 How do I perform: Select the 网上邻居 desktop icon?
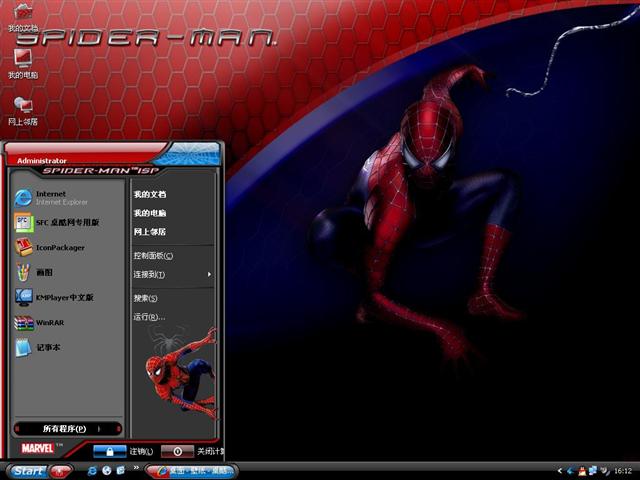click(23, 111)
